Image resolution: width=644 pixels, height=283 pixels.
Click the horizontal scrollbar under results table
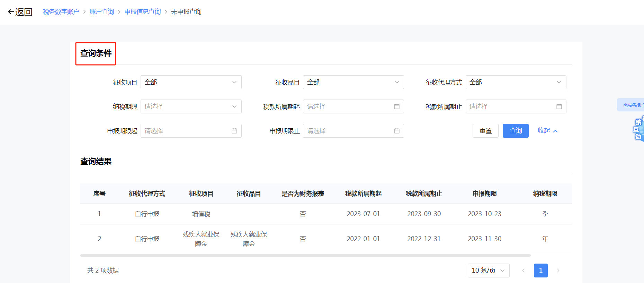click(x=305, y=255)
